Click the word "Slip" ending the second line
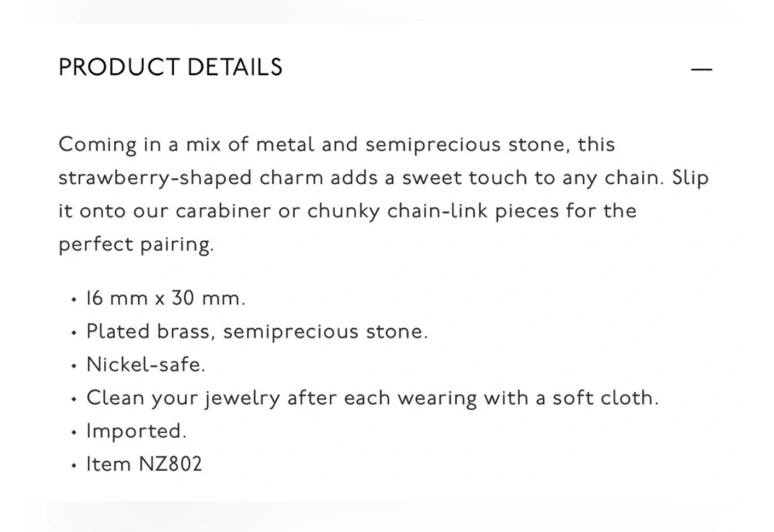 (691, 178)
